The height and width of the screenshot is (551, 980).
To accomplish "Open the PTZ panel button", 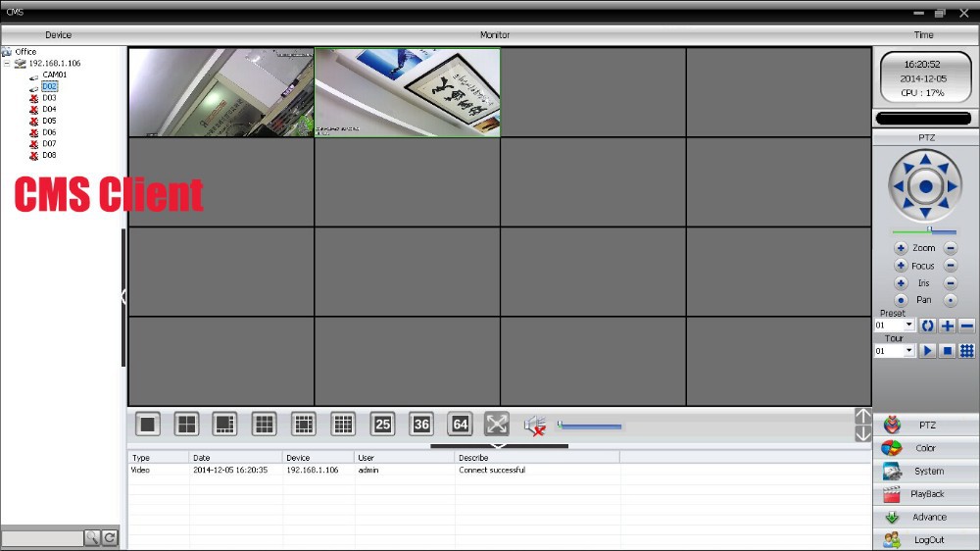I will (926, 426).
